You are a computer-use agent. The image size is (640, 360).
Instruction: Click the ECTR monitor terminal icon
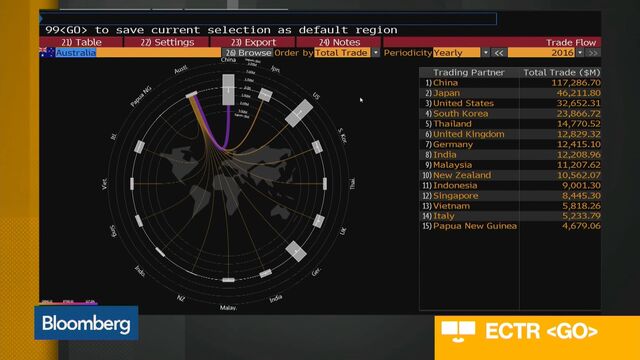click(458, 331)
